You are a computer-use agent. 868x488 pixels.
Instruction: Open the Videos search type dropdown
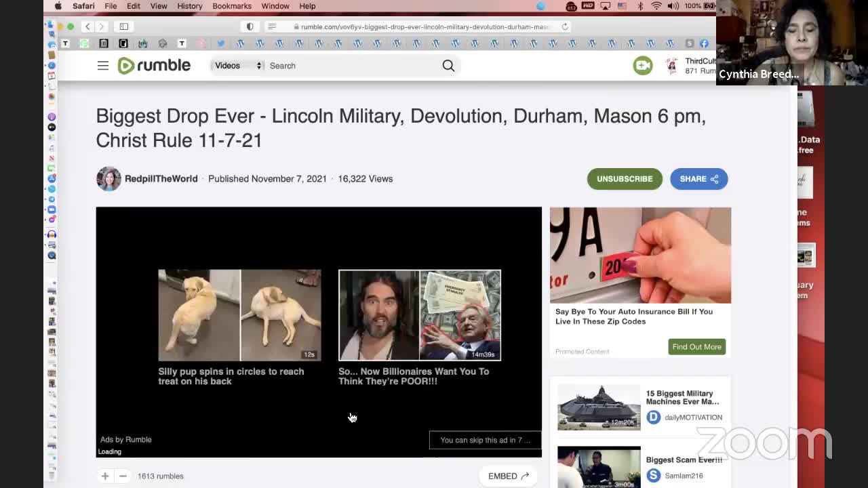(237, 66)
